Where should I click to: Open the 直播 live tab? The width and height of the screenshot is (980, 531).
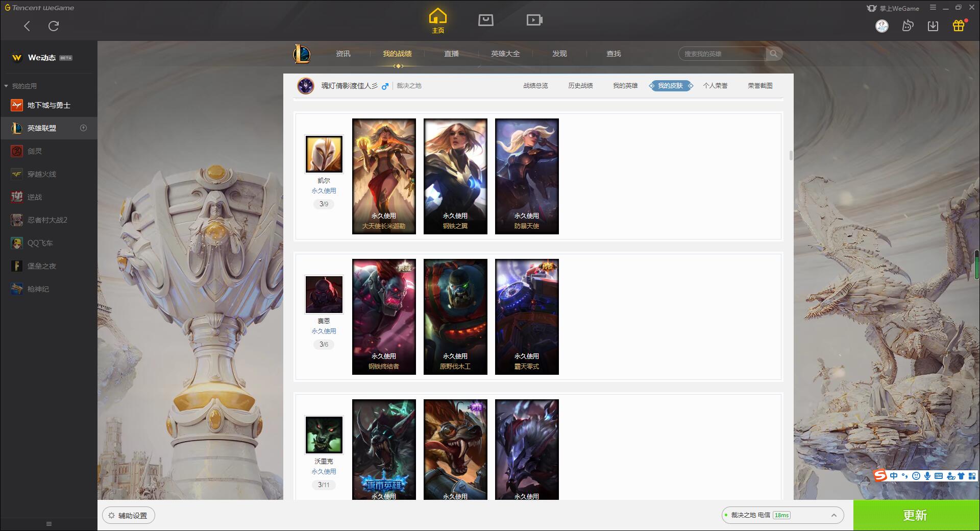point(451,54)
